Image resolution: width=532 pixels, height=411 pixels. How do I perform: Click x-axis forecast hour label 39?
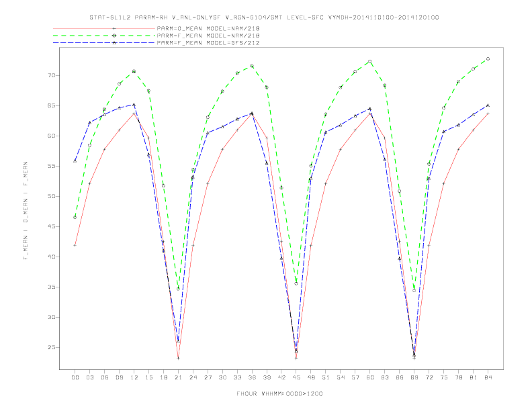pos(267,377)
